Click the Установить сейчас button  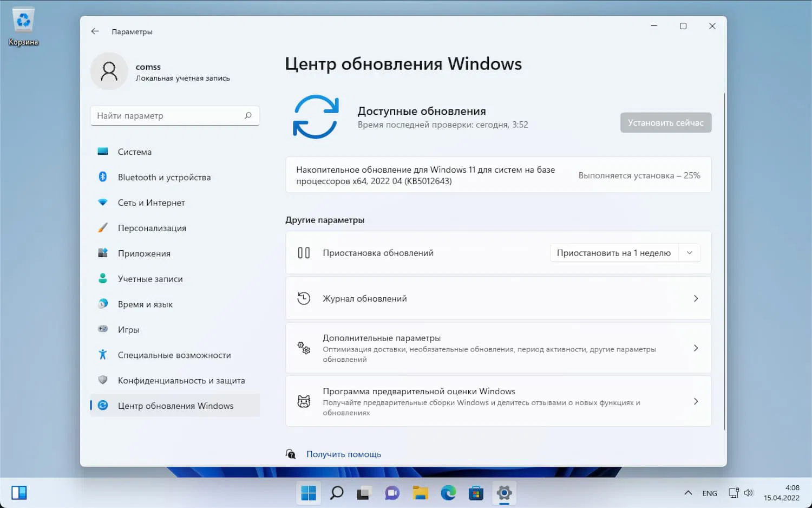[x=665, y=122]
